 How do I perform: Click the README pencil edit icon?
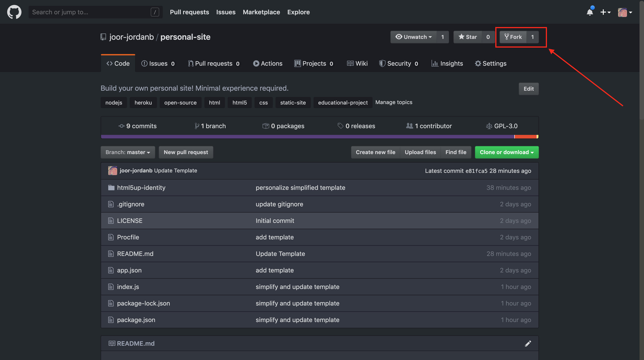(x=528, y=343)
